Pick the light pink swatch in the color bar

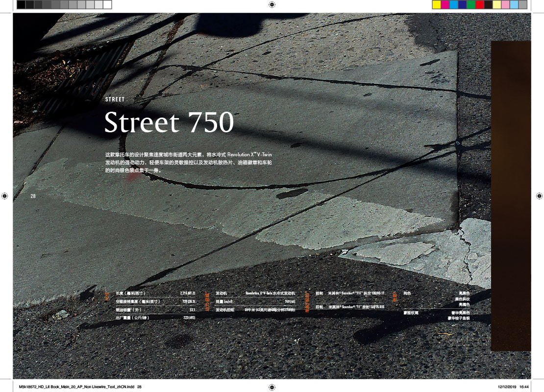[x=505, y=4]
